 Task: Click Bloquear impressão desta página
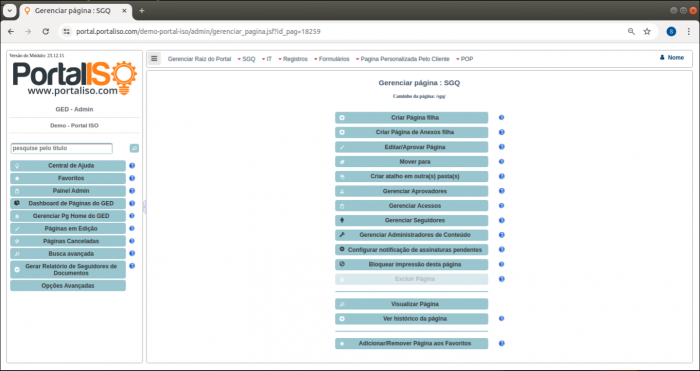click(412, 264)
